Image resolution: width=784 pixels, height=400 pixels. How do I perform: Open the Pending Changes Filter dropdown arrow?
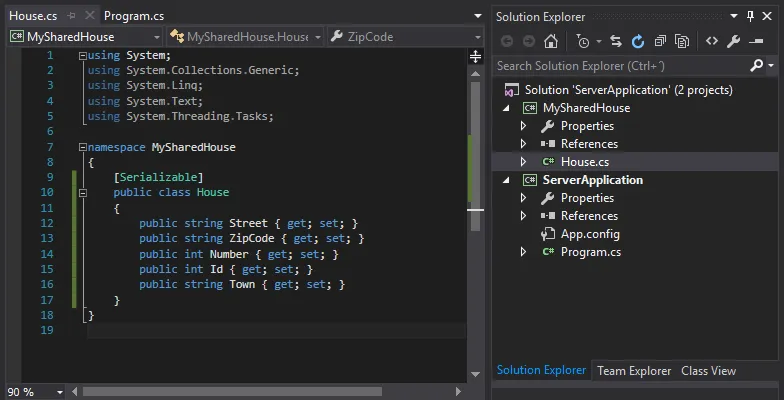598,42
